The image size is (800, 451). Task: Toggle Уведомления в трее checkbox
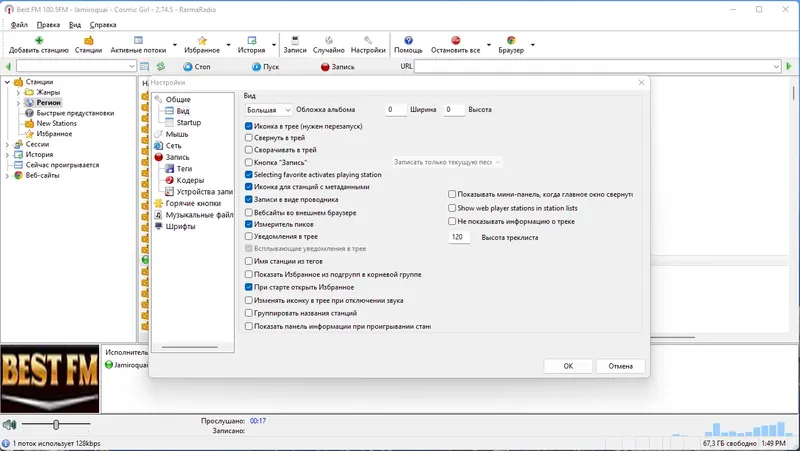tap(248, 236)
